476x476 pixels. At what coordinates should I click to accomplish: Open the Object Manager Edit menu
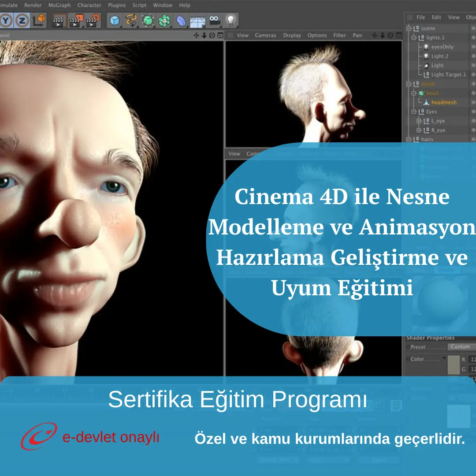pos(436,17)
